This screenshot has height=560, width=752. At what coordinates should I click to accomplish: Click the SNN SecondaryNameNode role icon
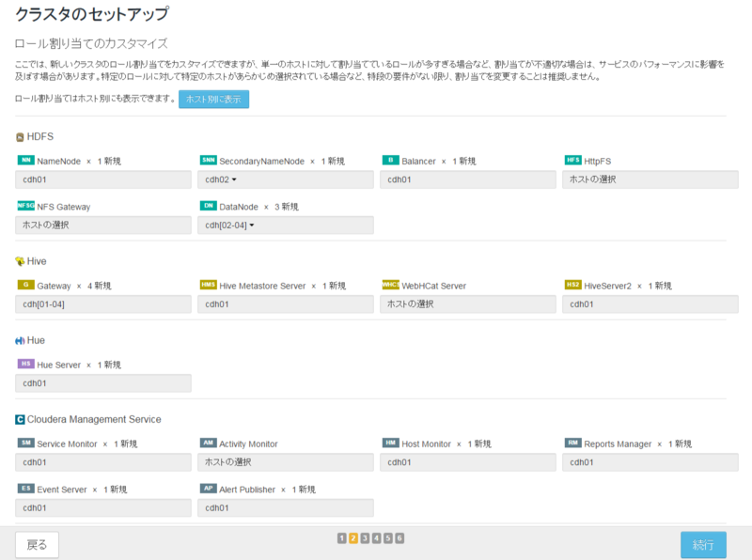pyautogui.click(x=208, y=160)
